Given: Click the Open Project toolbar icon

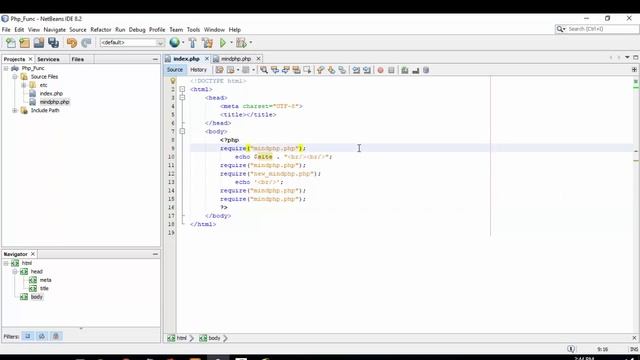Looking at the screenshot, I should pos(39,42).
